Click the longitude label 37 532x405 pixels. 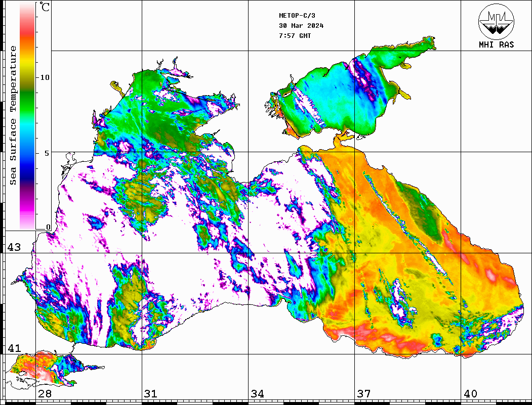point(364,394)
